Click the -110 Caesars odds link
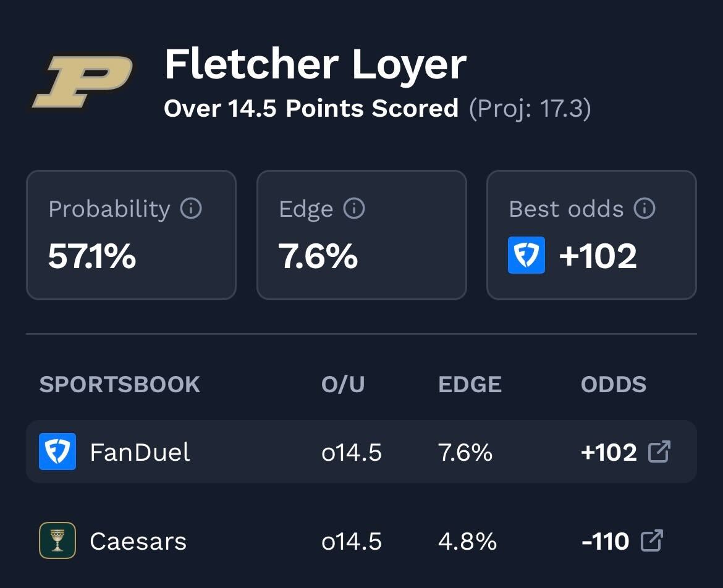The width and height of the screenshot is (723, 588). click(x=606, y=542)
